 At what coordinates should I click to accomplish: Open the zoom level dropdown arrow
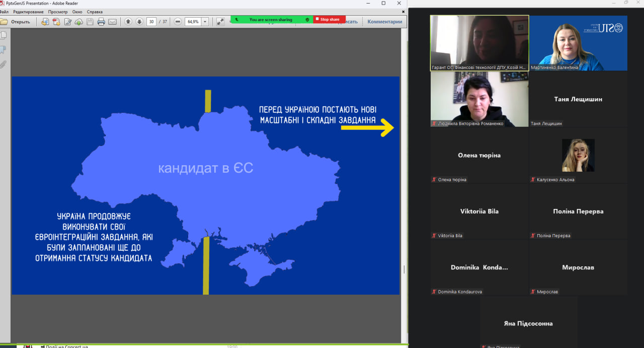click(205, 22)
